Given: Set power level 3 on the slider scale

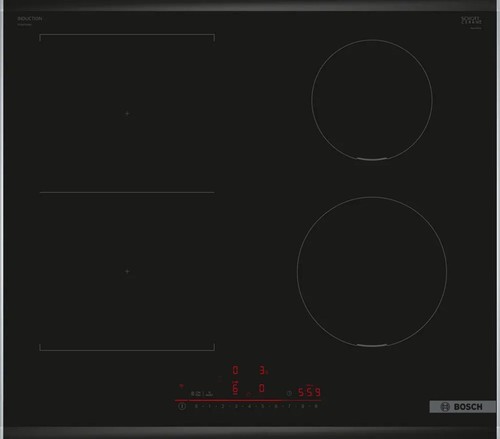Looking at the screenshot, I should pyautogui.click(x=236, y=406).
